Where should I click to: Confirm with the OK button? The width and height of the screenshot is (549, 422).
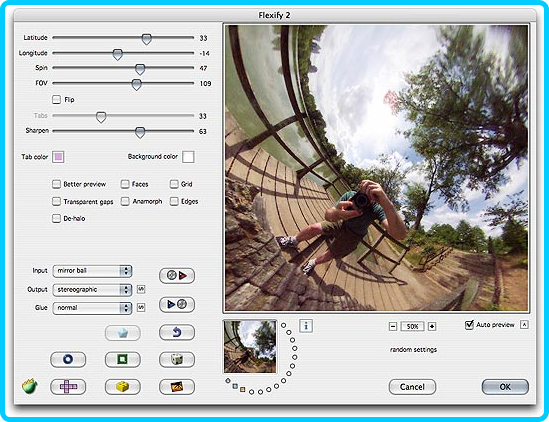[505, 387]
